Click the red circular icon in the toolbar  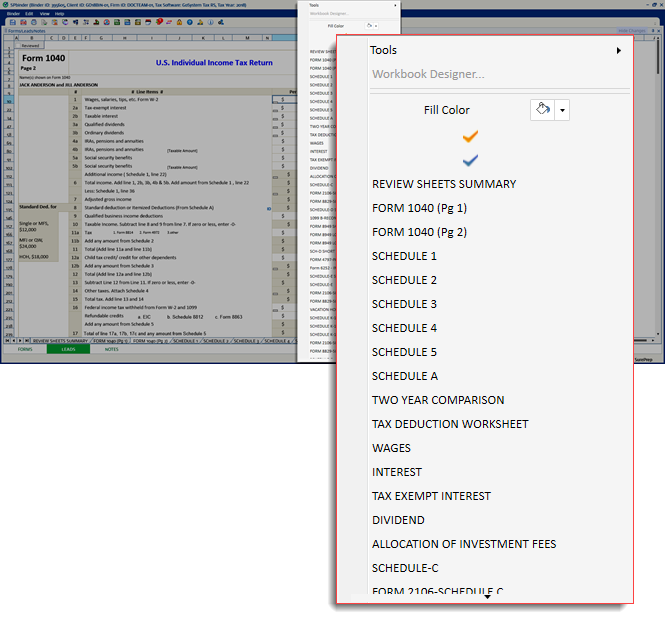point(106,22)
